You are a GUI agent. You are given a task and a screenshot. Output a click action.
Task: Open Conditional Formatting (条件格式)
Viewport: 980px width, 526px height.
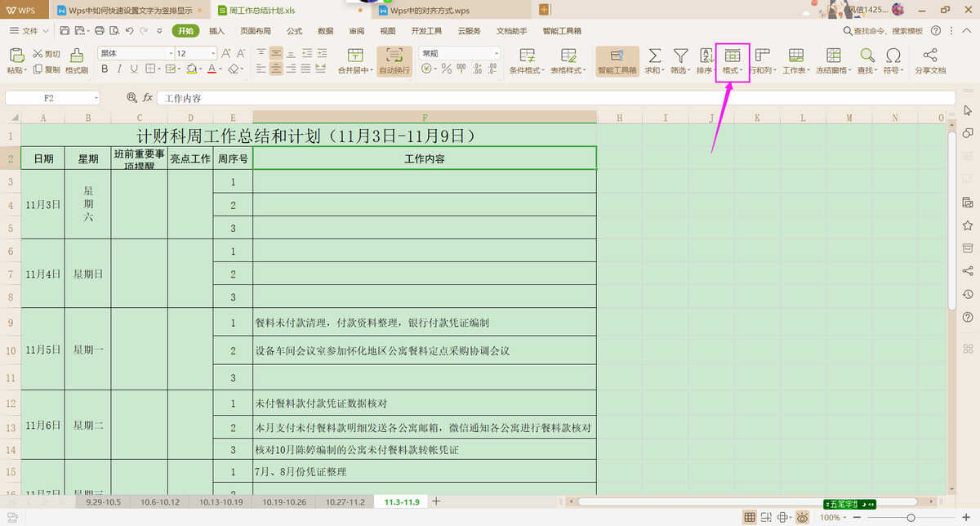528,61
